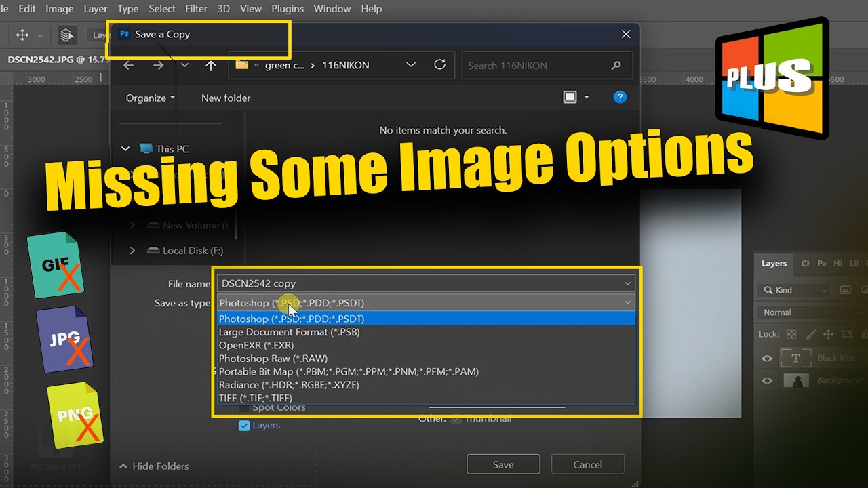Select the DSCN2542.JPG document tab
Screen dimensions: 868x488
coord(57,60)
